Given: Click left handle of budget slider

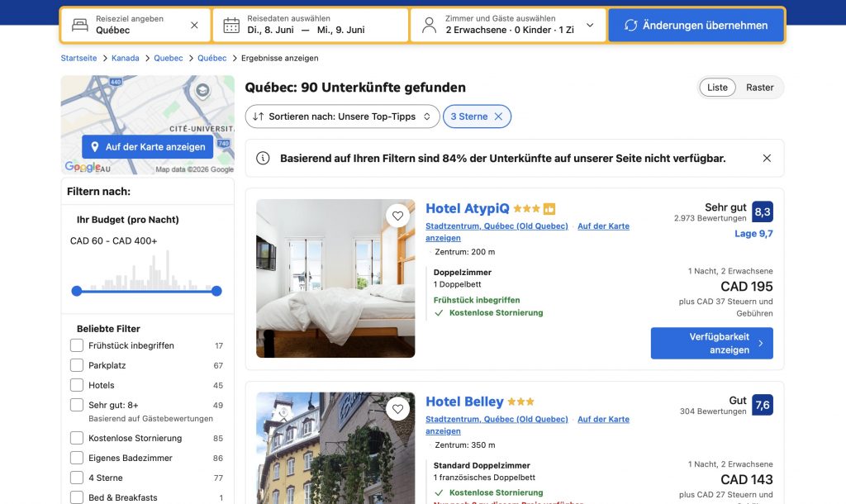Looking at the screenshot, I should point(77,291).
